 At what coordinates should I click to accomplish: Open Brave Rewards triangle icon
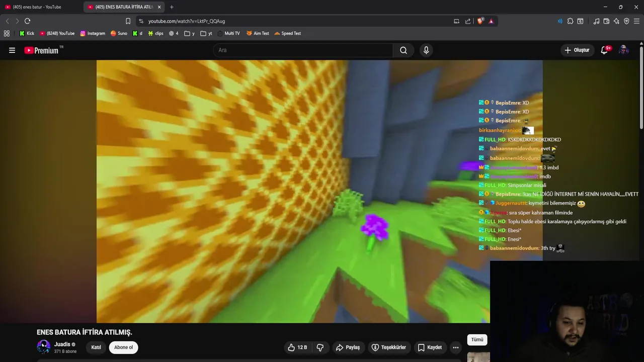pos(491,21)
